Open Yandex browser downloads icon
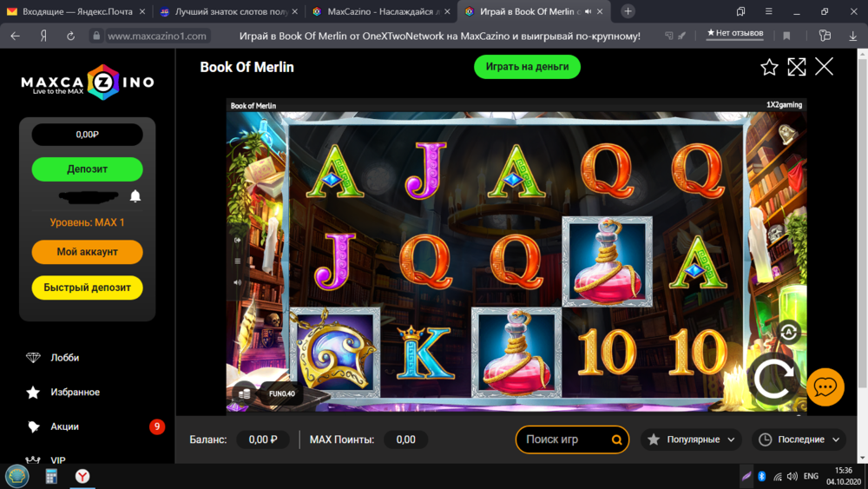The height and width of the screenshot is (489, 868). click(x=853, y=36)
